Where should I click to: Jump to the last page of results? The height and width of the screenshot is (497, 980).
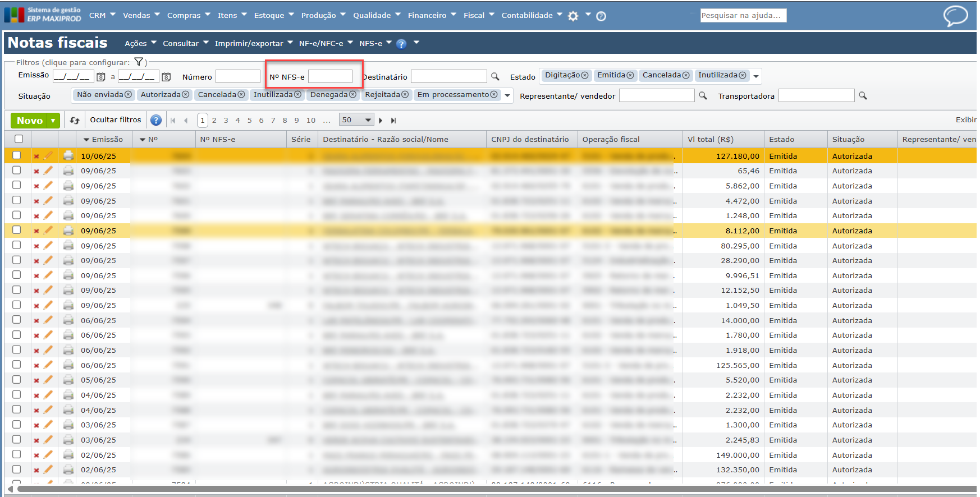[x=393, y=120]
